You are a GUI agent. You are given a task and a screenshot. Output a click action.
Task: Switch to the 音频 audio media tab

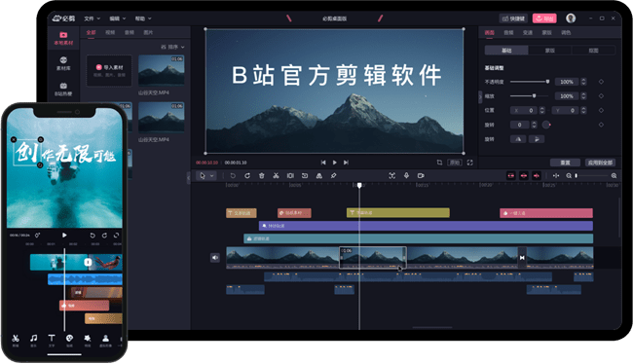tap(130, 32)
